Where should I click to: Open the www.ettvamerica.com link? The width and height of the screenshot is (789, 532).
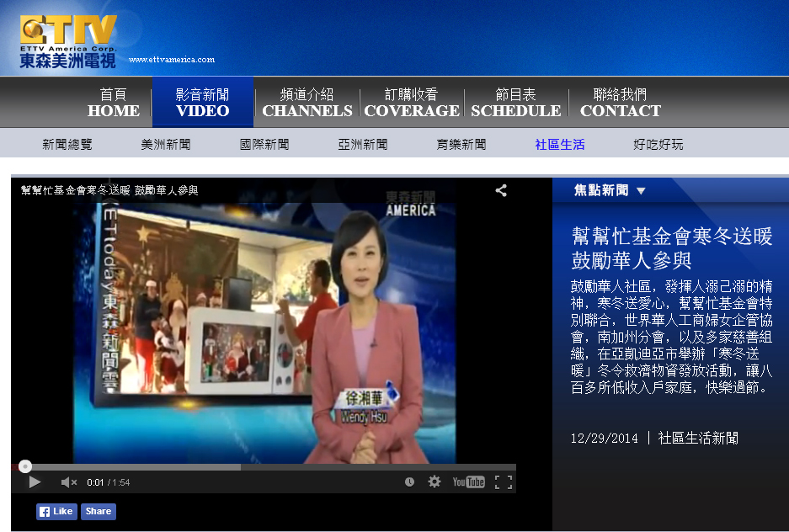(x=172, y=60)
